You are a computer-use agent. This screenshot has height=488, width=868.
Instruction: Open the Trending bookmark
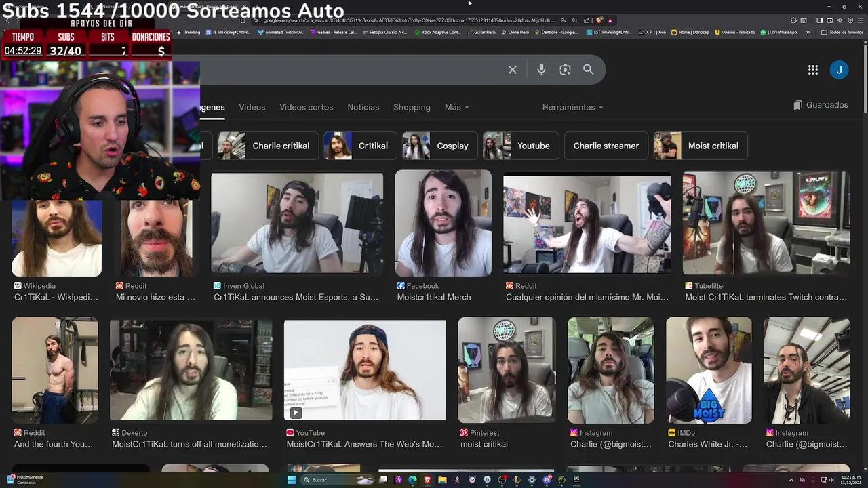189,32
